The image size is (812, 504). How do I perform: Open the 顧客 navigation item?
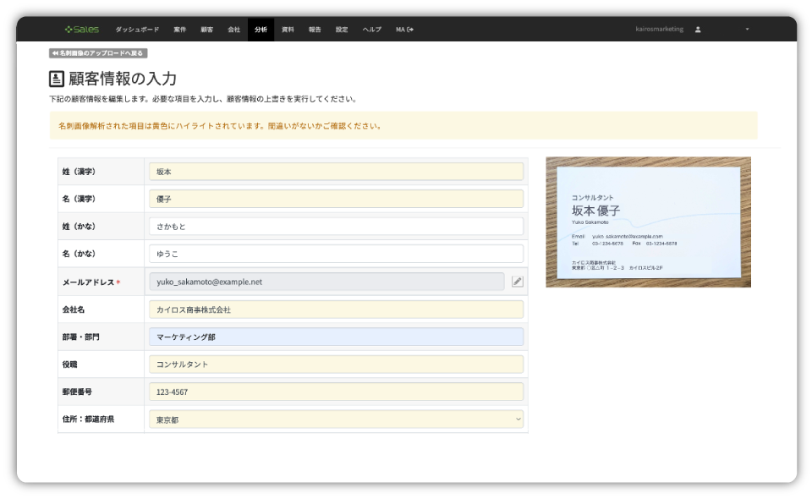[x=206, y=30]
